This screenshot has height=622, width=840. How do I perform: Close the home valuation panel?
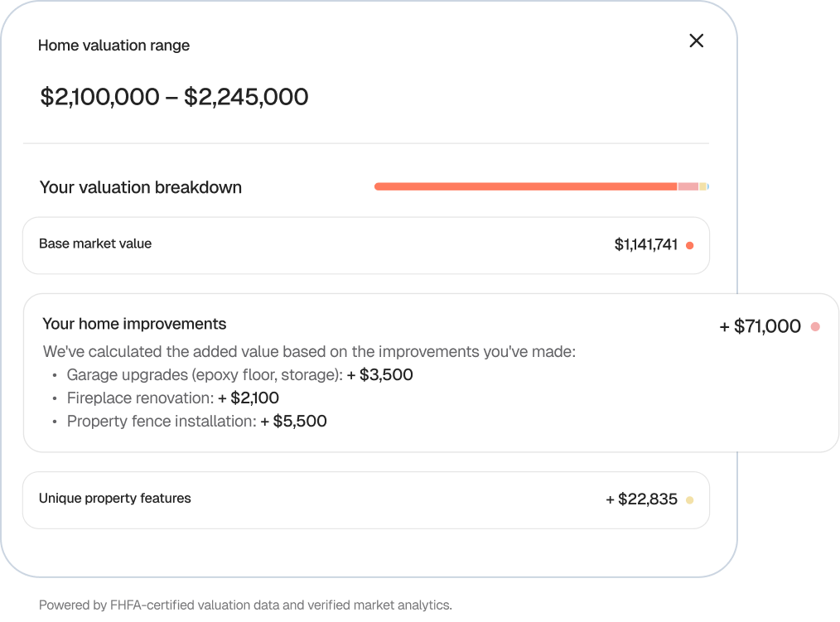click(x=696, y=41)
